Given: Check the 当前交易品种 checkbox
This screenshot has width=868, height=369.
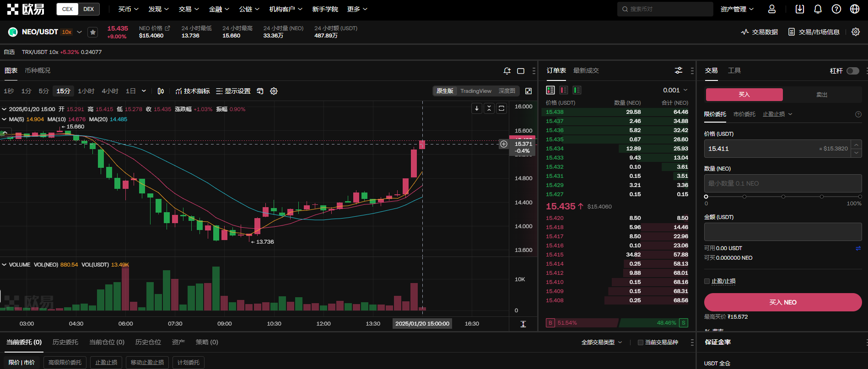Looking at the screenshot, I should (x=641, y=342).
